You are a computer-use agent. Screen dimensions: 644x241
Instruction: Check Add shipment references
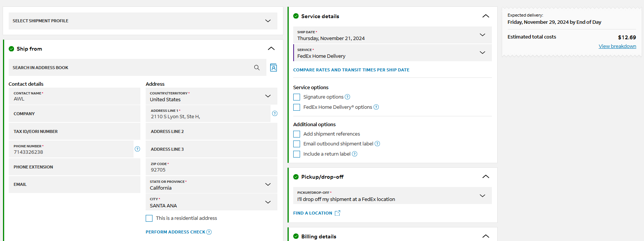(x=297, y=134)
